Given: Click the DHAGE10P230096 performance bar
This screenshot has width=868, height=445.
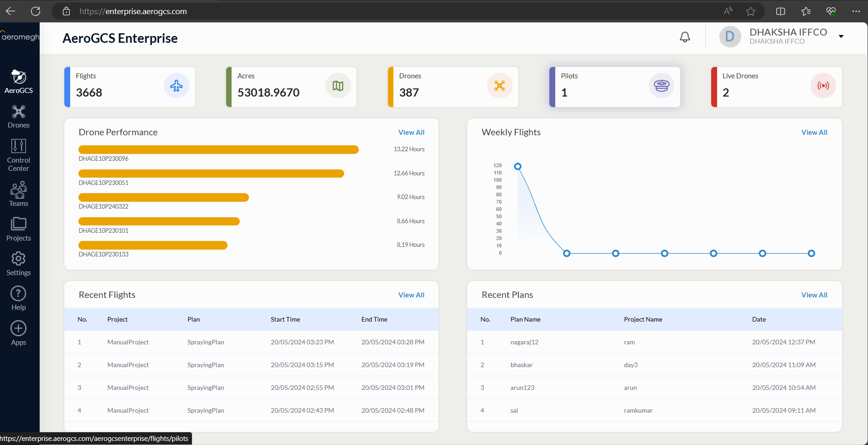Looking at the screenshot, I should [218, 150].
